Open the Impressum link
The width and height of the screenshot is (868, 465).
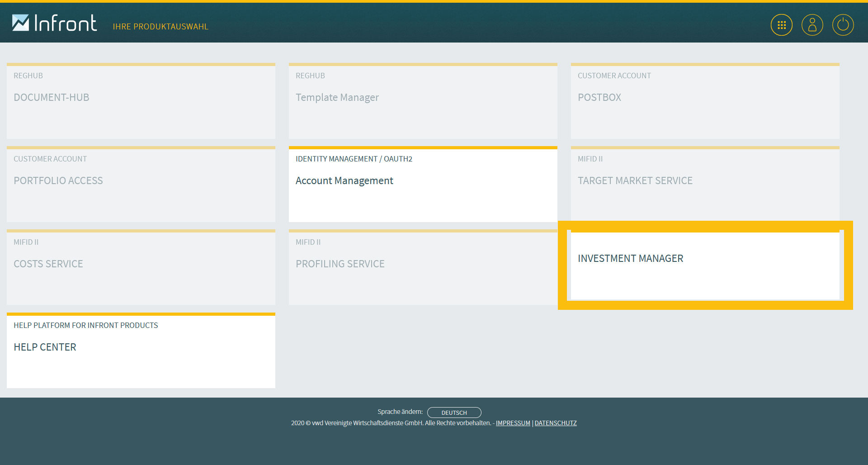[x=513, y=423]
